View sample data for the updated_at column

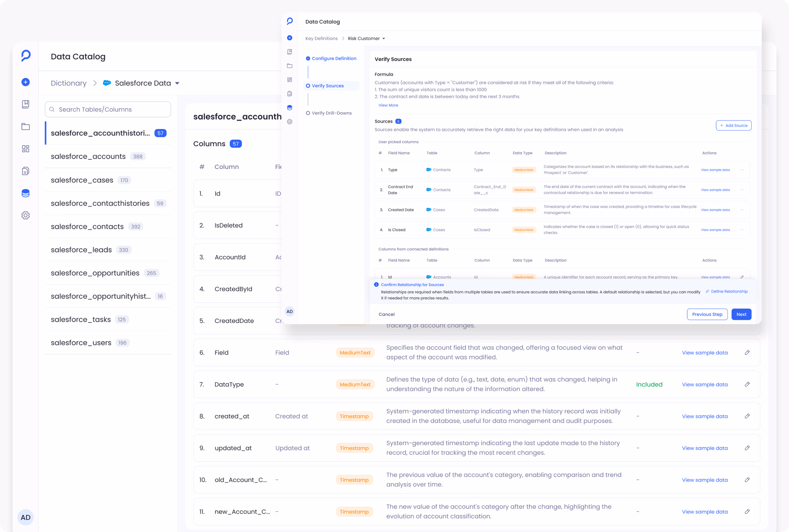tap(705, 448)
